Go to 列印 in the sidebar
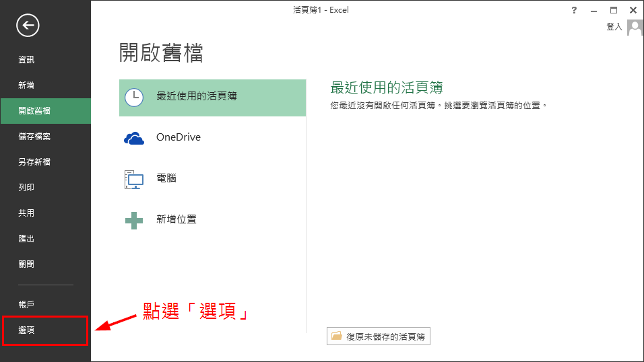This screenshot has height=362, width=644. pos(26,188)
